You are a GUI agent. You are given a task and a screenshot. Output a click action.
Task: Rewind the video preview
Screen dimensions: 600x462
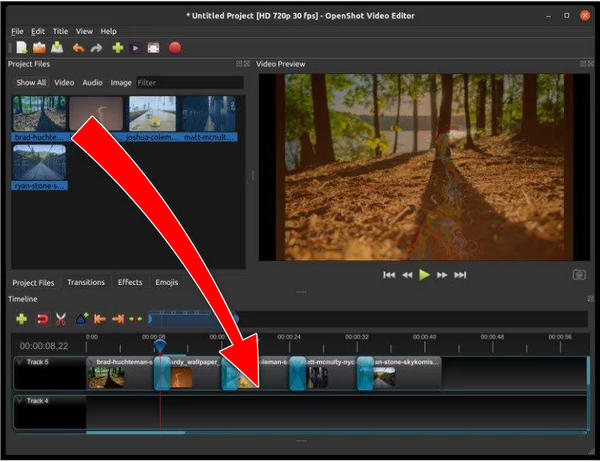pos(407,275)
